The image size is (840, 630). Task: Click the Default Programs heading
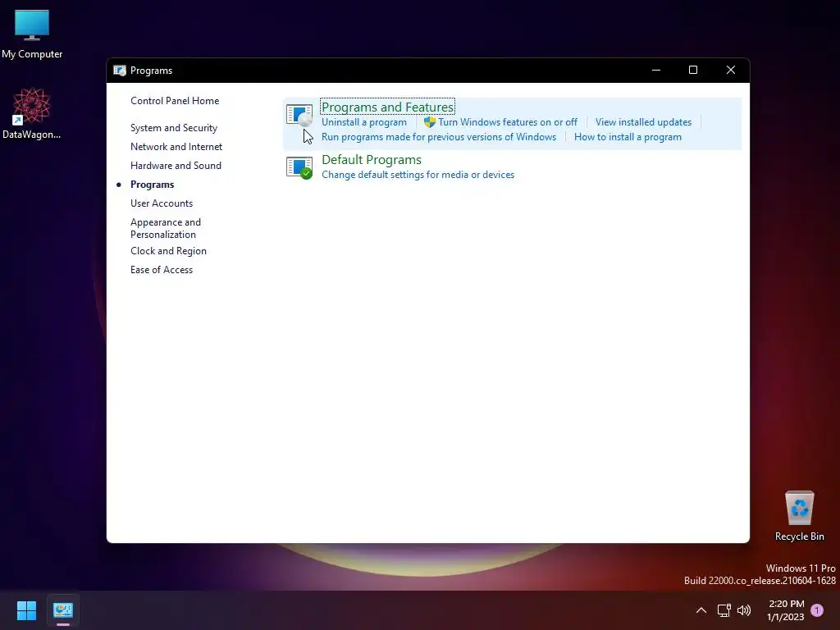coord(372,160)
